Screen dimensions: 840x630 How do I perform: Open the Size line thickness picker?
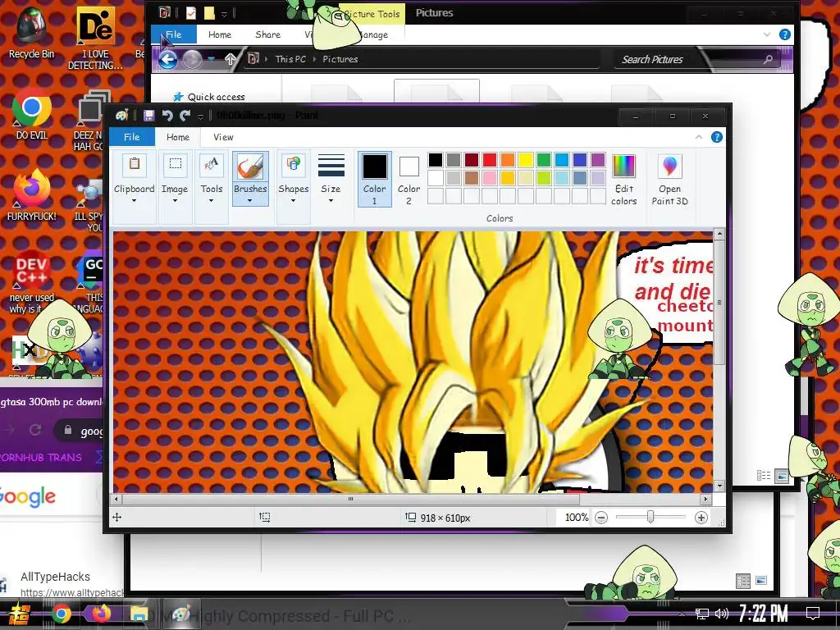pyautogui.click(x=331, y=180)
